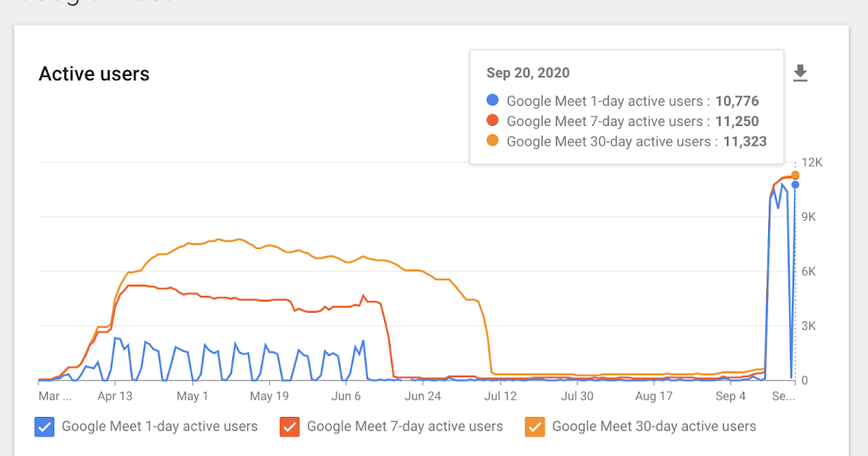Screen dimensions: 868x456
Task: Click the blue dot in the tooltip
Action: pos(493,101)
